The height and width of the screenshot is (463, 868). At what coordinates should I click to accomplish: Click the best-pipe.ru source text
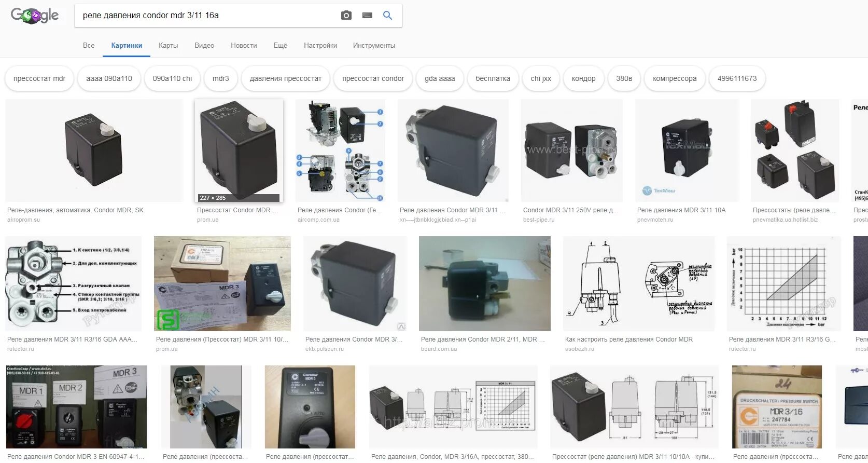tap(539, 220)
